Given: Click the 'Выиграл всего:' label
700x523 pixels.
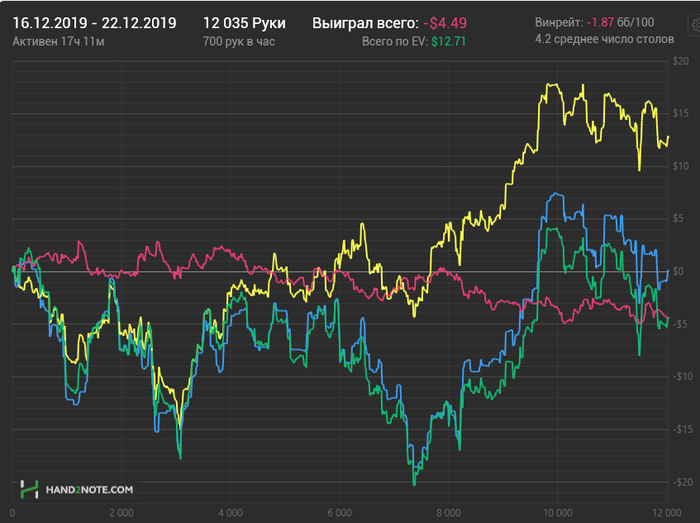Looking at the screenshot, I should (x=365, y=23).
